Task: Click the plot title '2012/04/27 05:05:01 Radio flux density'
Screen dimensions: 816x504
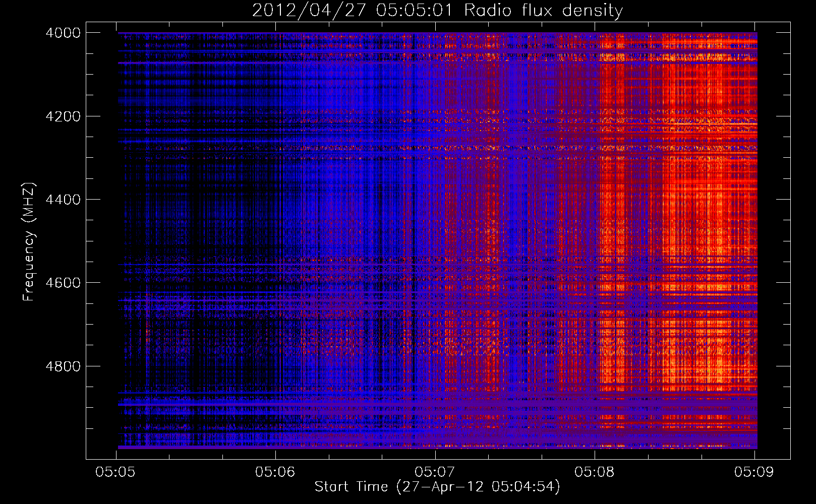Action: coord(437,11)
